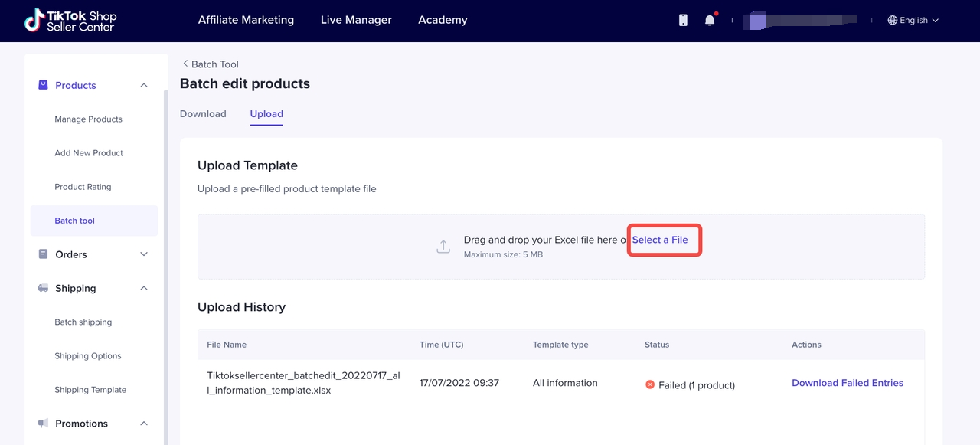
Task: Click the Orders list icon
Action: click(x=43, y=254)
